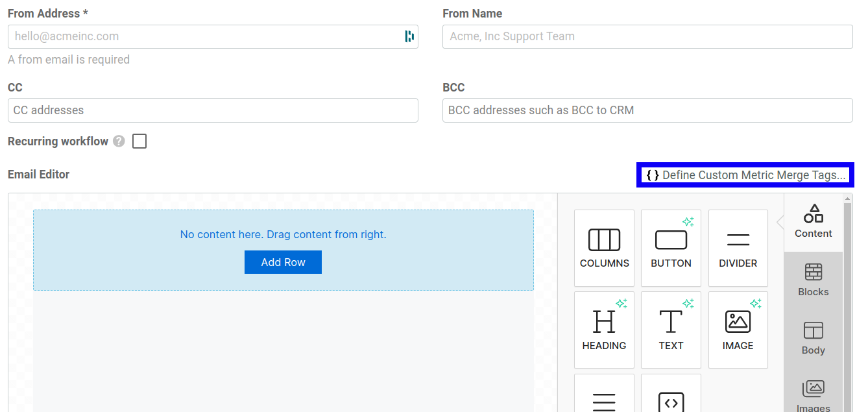Click the Add Row button

(283, 262)
